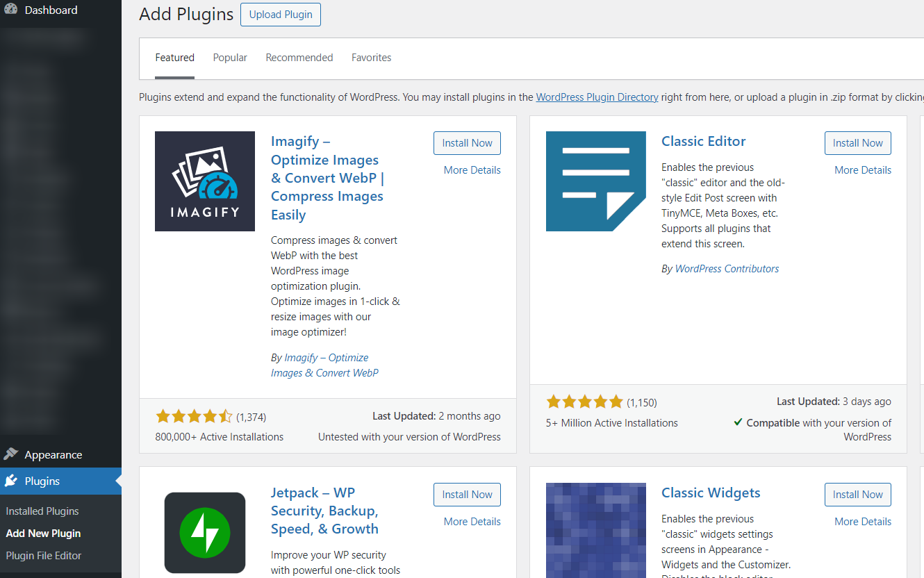Screen dimensions: 924x578
Task: Click the Plugins plug icon in sidebar
Action: click(10, 481)
